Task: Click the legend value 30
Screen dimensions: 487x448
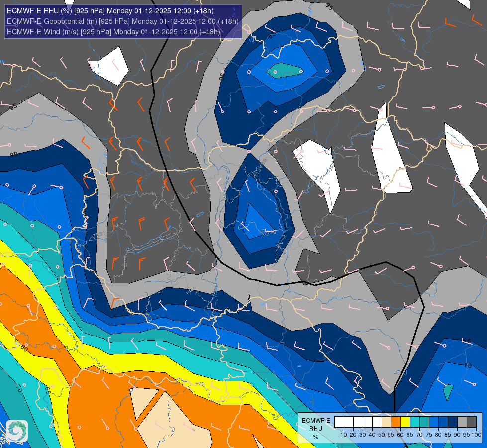Action: click(x=363, y=435)
